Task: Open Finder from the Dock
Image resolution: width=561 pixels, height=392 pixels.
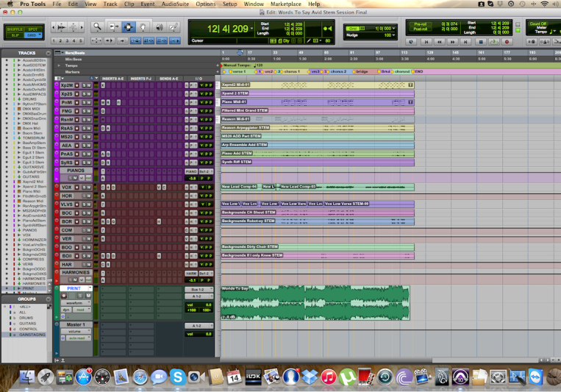Action: [27, 377]
